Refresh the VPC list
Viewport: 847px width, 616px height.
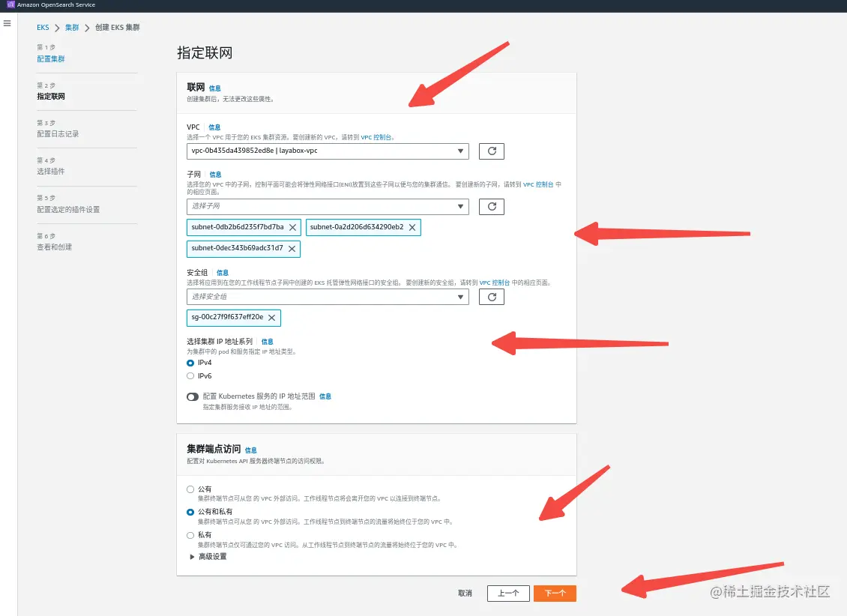point(492,151)
